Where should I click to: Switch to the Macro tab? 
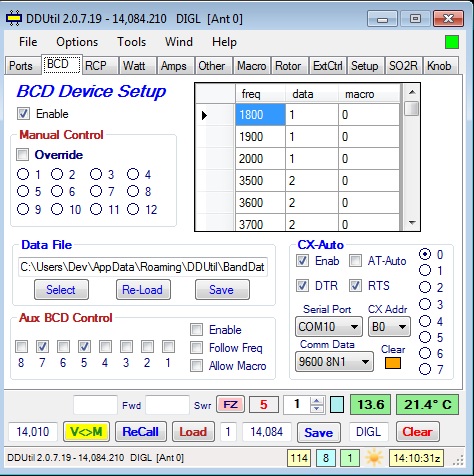click(x=252, y=66)
